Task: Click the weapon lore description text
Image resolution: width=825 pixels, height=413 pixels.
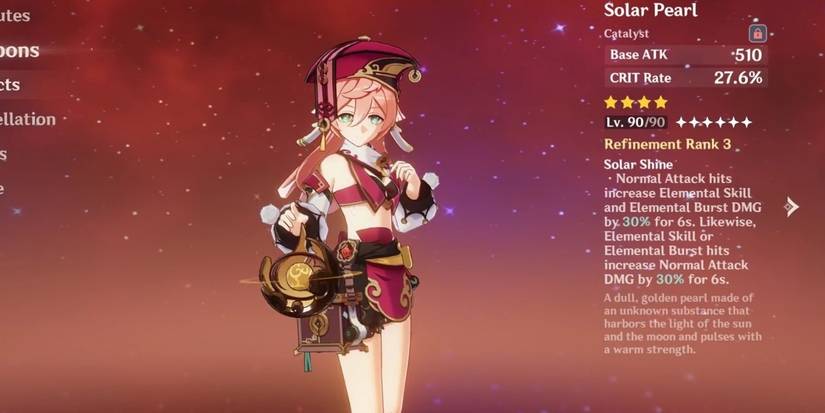Action: (682, 324)
